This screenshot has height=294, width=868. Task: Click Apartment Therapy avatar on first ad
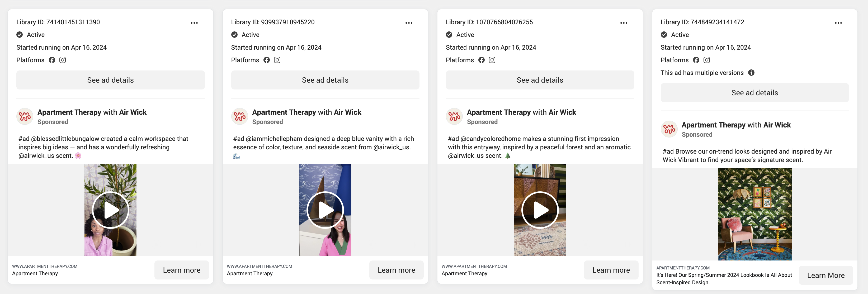tap(25, 117)
